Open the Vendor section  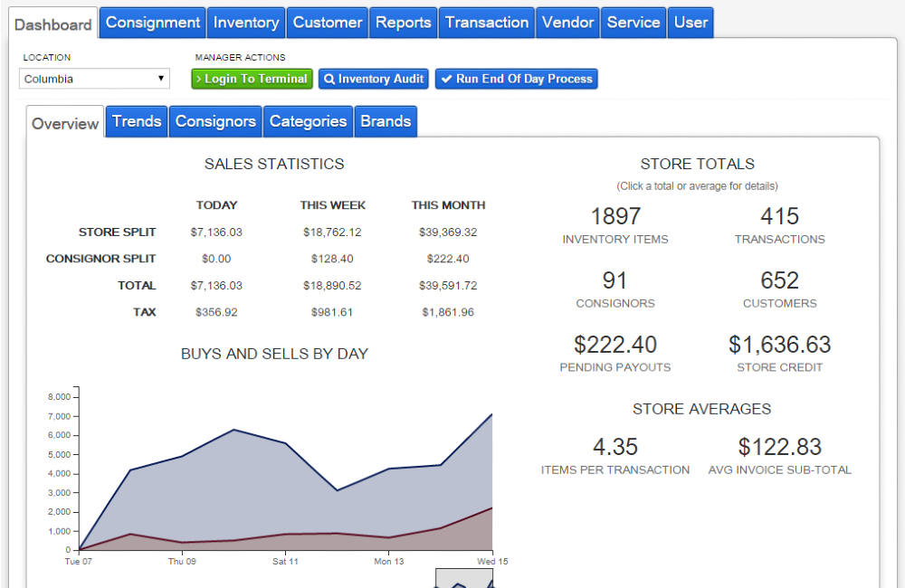(567, 23)
